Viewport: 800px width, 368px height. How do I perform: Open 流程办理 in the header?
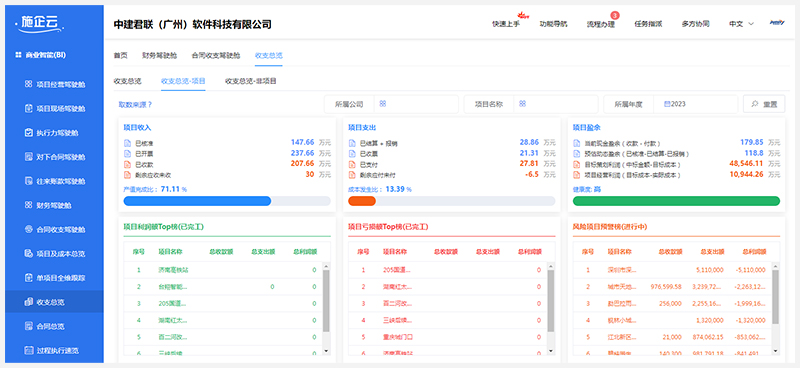click(x=601, y=24)
